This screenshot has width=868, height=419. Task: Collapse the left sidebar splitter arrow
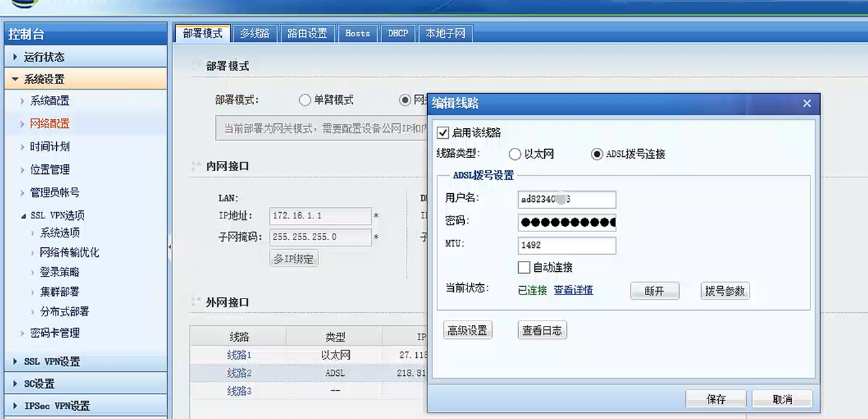[x=170, y=246]
